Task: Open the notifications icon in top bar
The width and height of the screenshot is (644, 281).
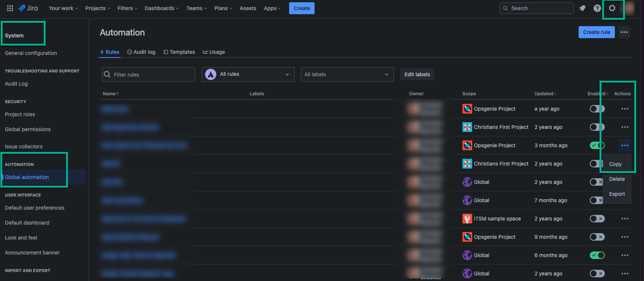Action: pos(582,8)
